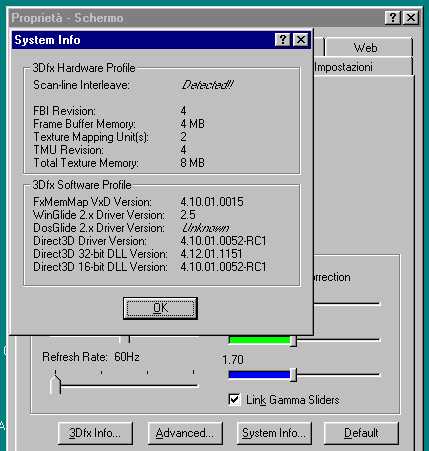Click the Refresh Rate slider handle
The image size is (429, 451).
(55, 385)
